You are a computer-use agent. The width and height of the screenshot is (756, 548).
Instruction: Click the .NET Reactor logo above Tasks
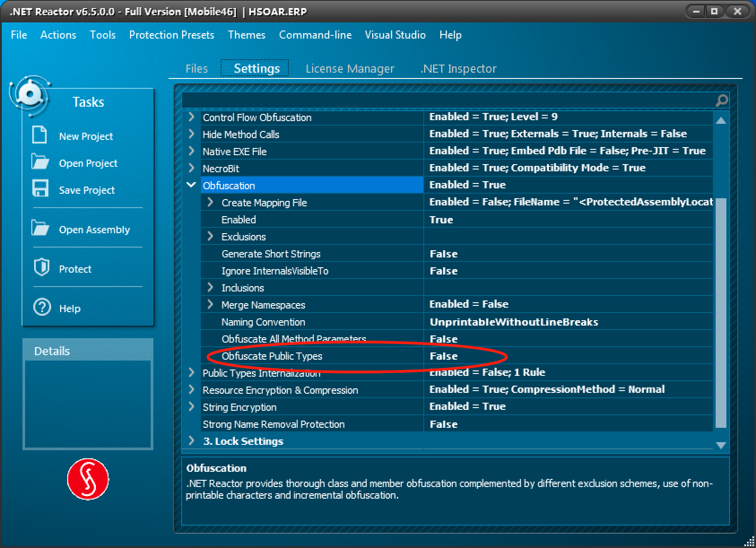pyautogui.click(x=30, y=95)
